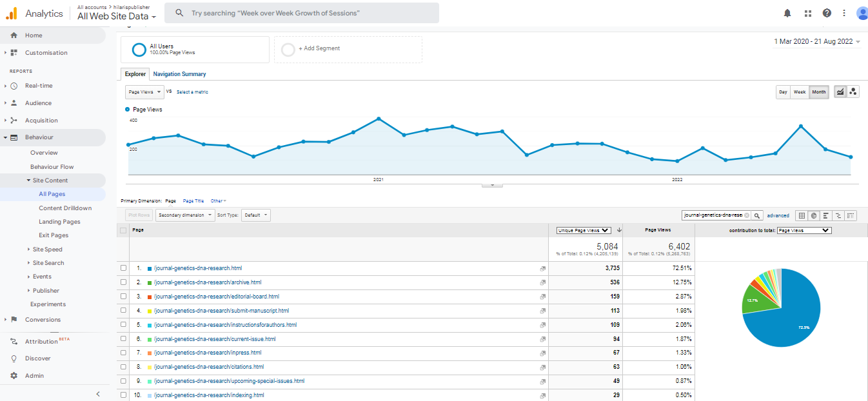Open Landing Pages in the sidebar
The image size is (868, 401).
click(59, 222)
